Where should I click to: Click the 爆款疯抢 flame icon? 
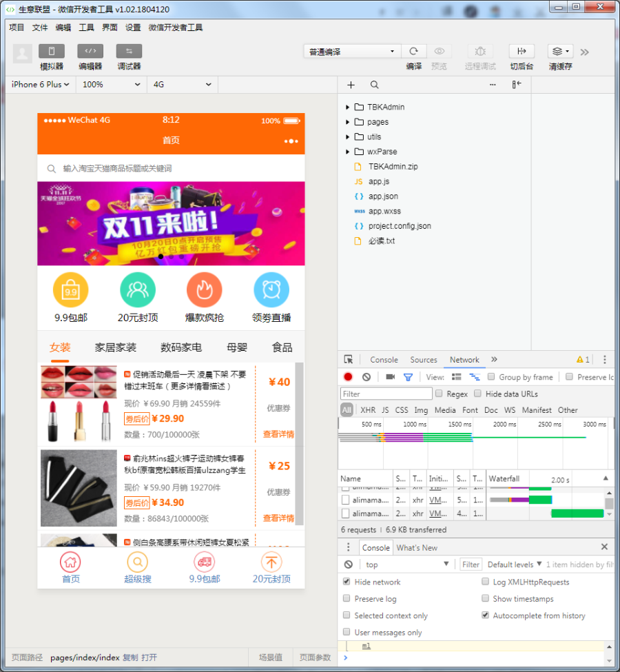205,289
